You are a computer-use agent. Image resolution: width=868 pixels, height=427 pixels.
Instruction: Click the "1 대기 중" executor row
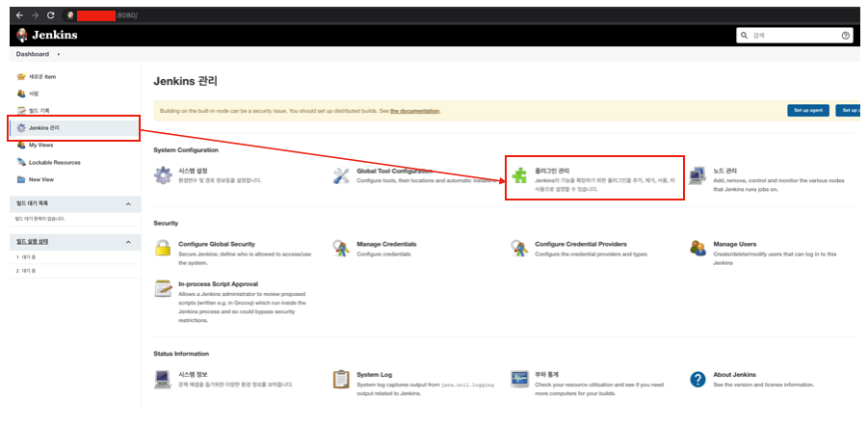(x=74, y=257)
